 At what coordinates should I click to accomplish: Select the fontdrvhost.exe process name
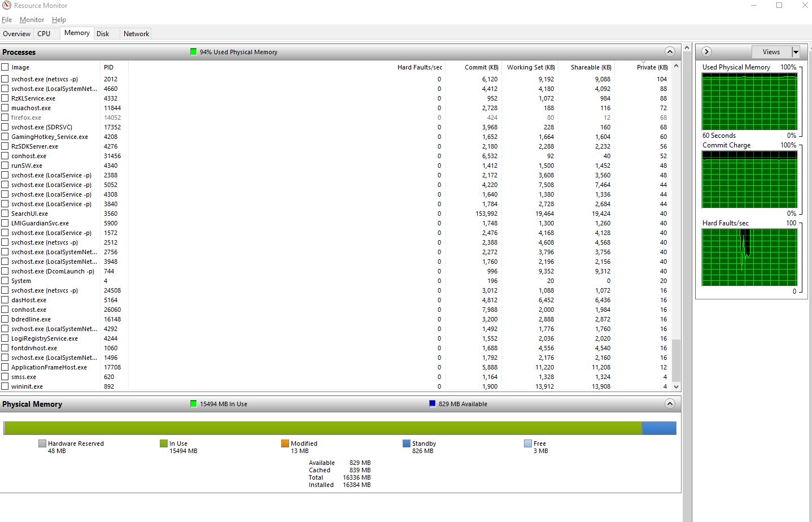pyautogui.click(x=34, y=348)
